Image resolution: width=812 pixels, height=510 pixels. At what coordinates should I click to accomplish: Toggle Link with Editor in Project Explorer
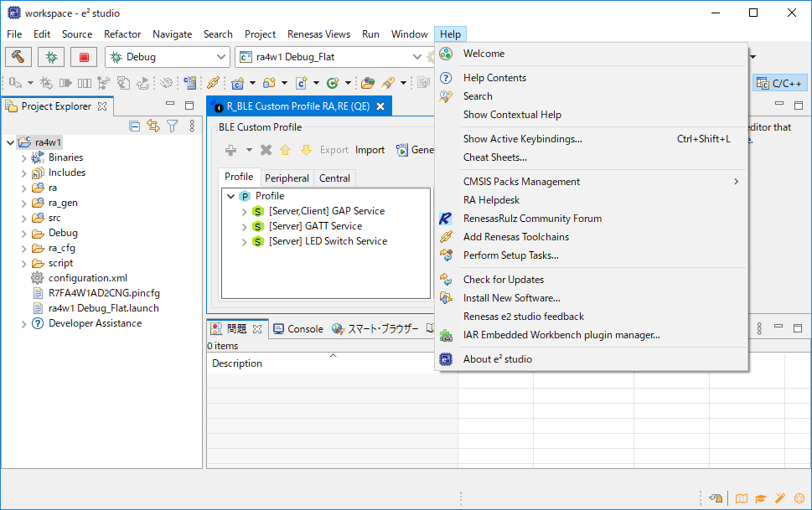(x=153, y=126)
